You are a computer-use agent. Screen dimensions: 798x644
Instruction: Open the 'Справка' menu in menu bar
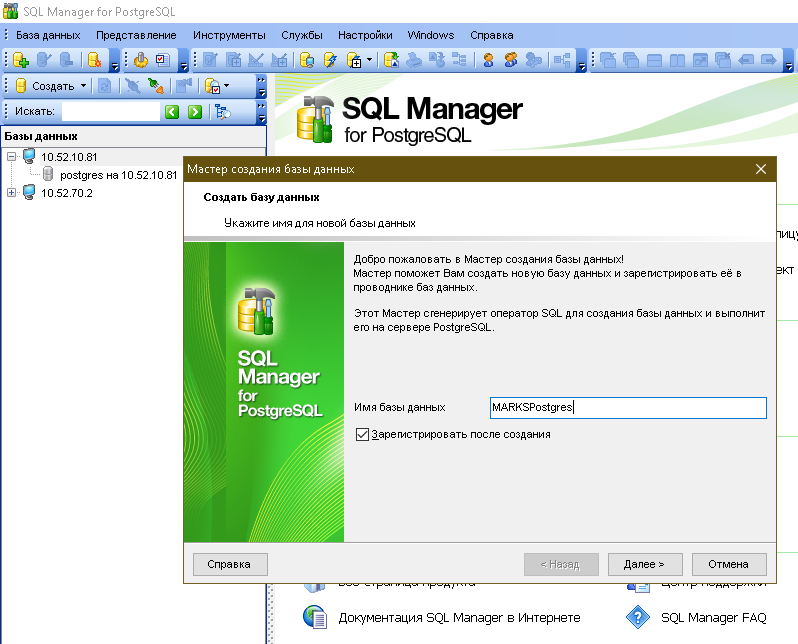(492, 35)
